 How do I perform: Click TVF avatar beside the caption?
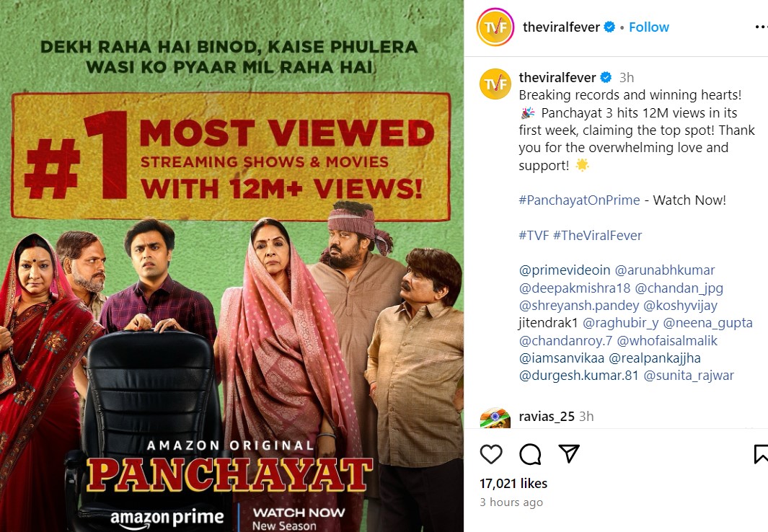click(495, 84)
